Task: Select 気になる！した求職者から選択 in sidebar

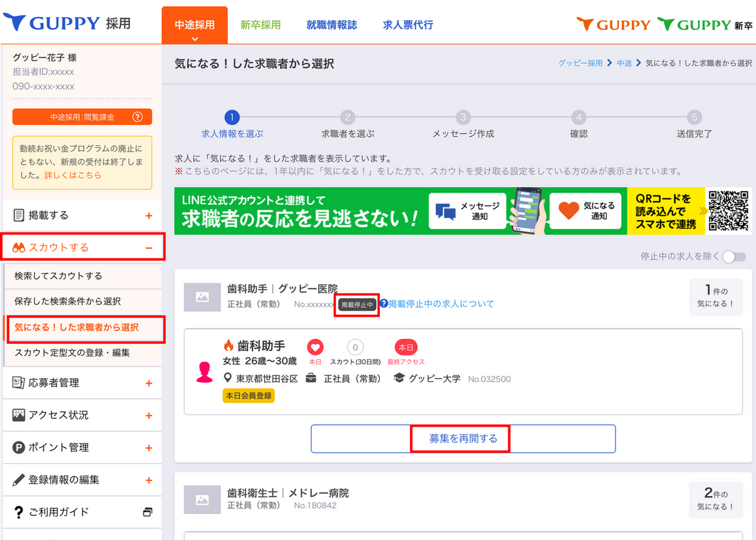Action: click(83, 328)
